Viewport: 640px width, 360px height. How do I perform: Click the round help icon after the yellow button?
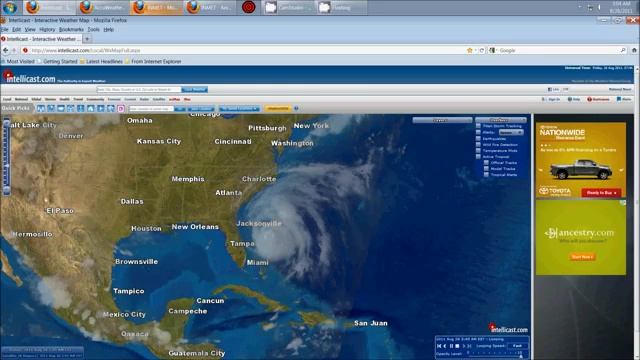coord(296,109)
